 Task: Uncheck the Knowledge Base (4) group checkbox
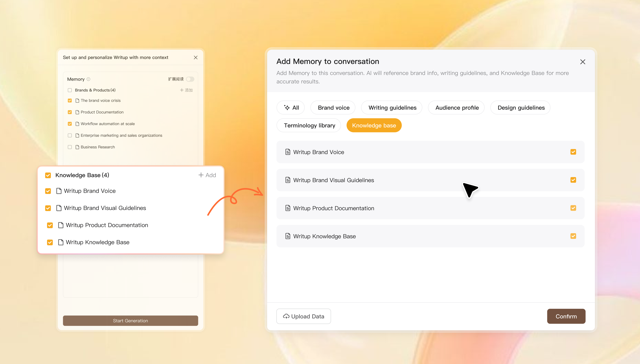coord(48,175)
